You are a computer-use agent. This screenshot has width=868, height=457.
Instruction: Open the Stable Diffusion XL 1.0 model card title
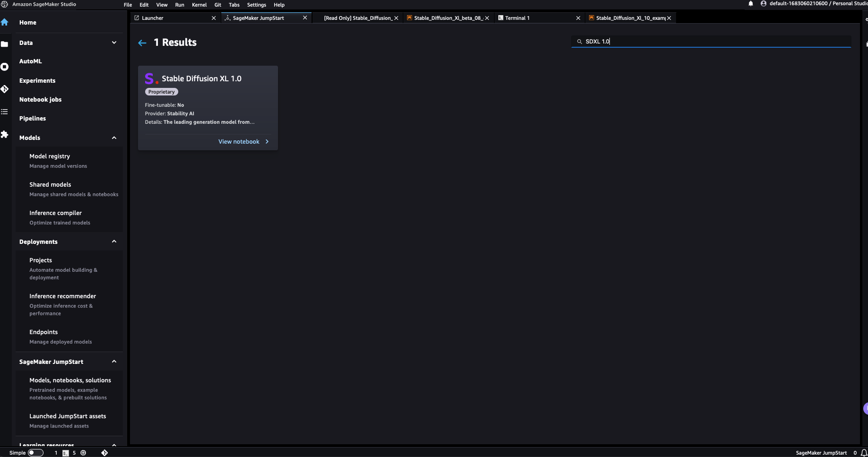coord(201,78)
